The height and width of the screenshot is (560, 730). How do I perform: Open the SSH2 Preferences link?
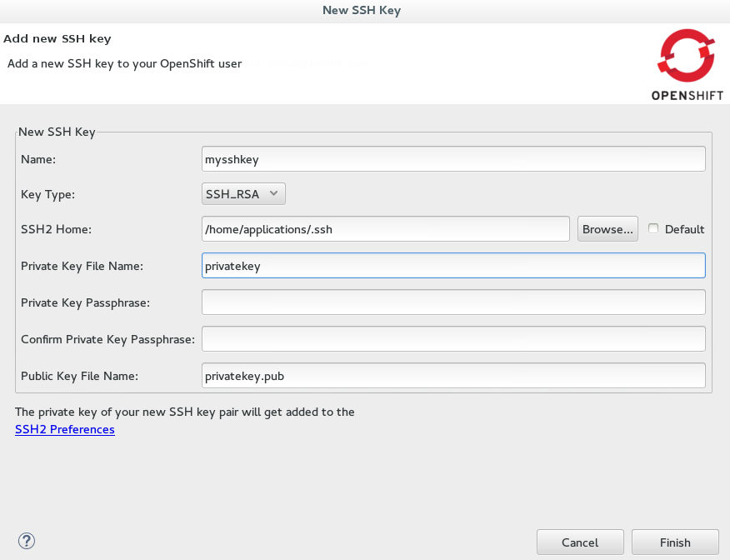click(x=65, y=429)
